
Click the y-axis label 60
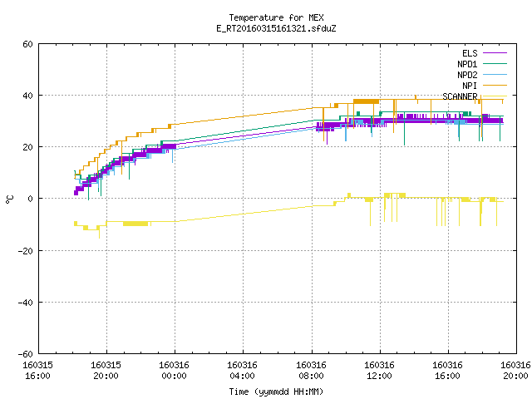(27, 44)
